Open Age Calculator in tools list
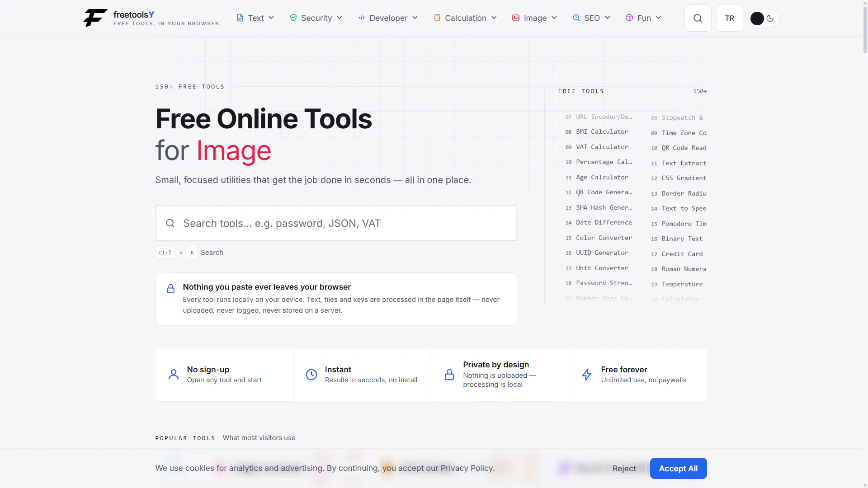 tap(602, 177)
